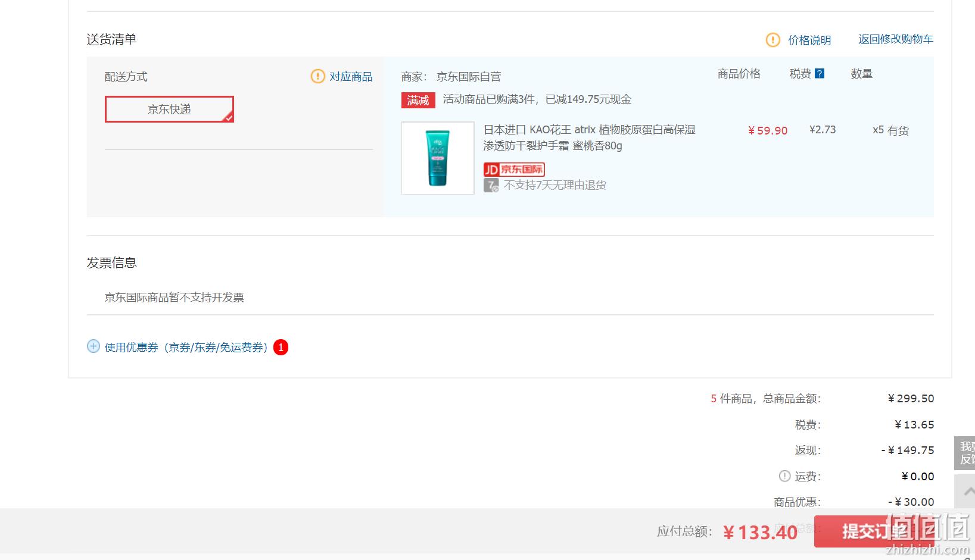Click the invoice notice 京东国际商品暂不支持开发票
The width and height of the screenshot is (975, 560).
pos(175,298)
